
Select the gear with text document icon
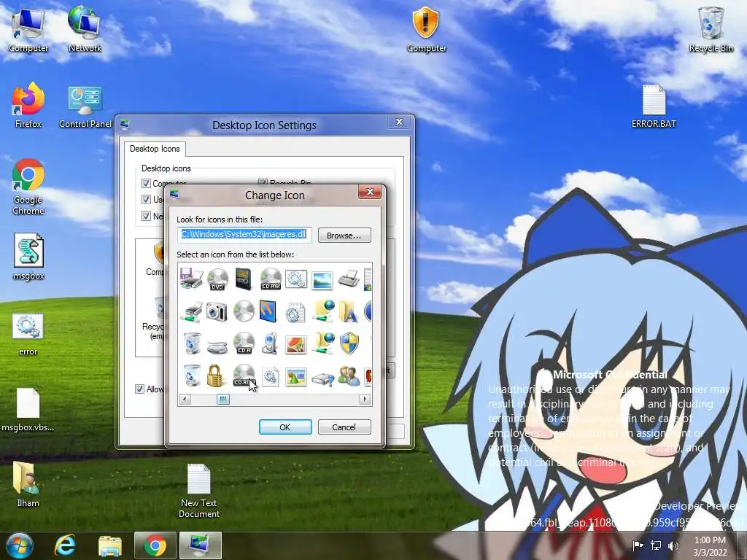click(295, 312)
